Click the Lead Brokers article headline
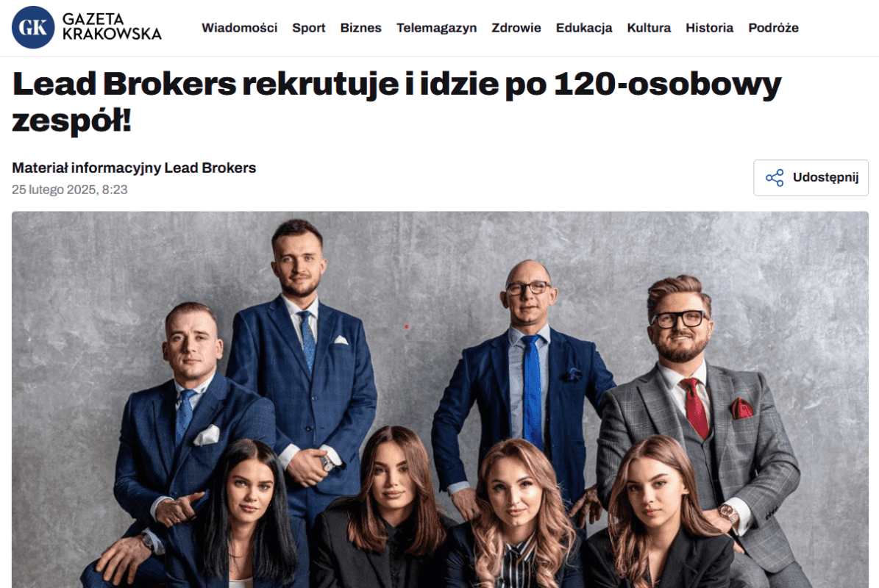This screenshot has width=879, height=588. (396, 102)
